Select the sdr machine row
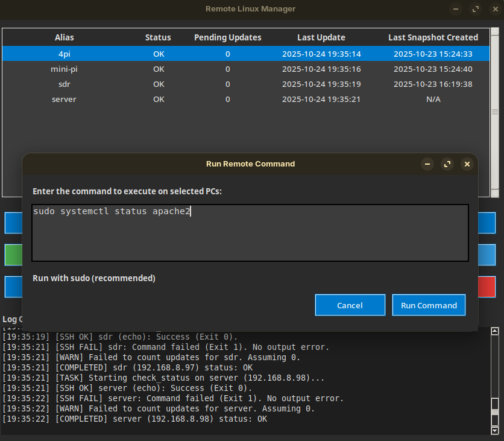Screen dimensions: 504x441 [x=65, y=84]
